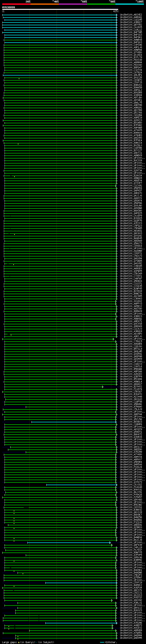Open hit UniRef100_Q6YYR2
Viewport: 146px width, 644px height.
131,25
